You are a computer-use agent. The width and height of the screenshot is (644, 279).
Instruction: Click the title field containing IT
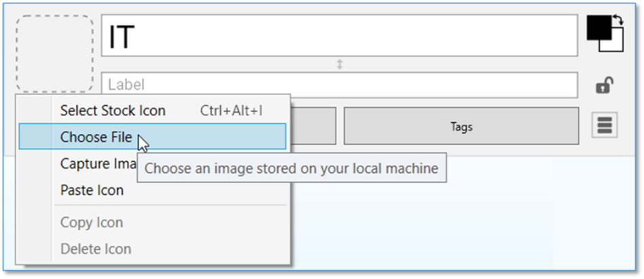(340, 36)
